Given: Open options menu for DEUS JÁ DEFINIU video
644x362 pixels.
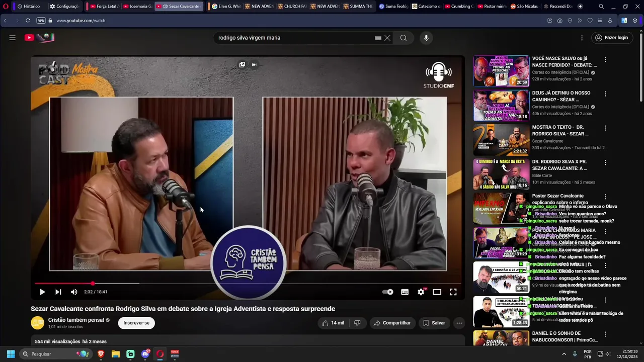Looking at the screenshot, I should (605, 94).
